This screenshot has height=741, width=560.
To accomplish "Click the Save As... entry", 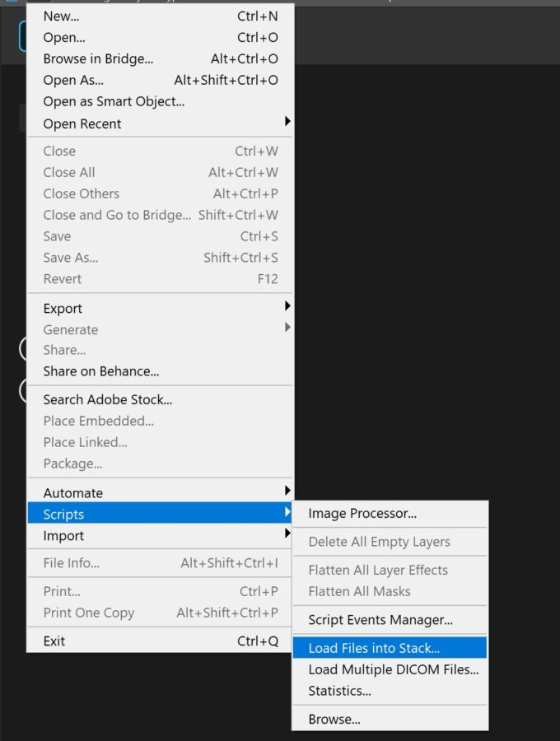I will [161, 257].
